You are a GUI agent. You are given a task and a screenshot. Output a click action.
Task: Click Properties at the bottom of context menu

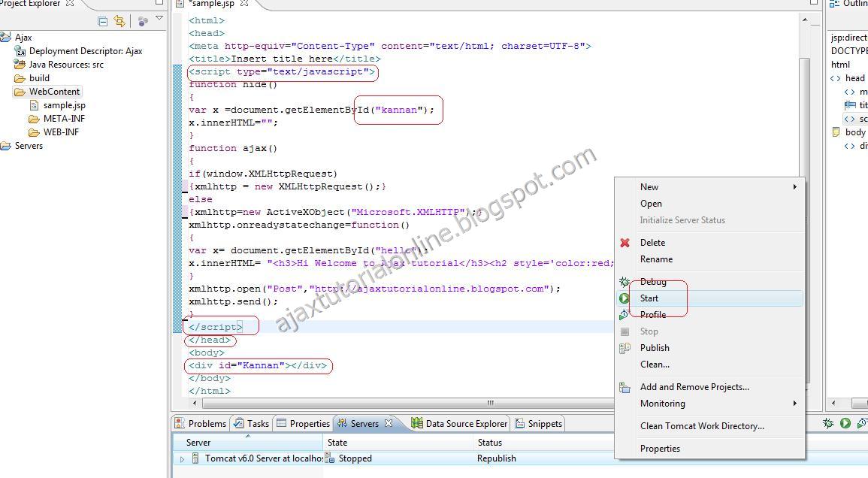pos(660,448)
